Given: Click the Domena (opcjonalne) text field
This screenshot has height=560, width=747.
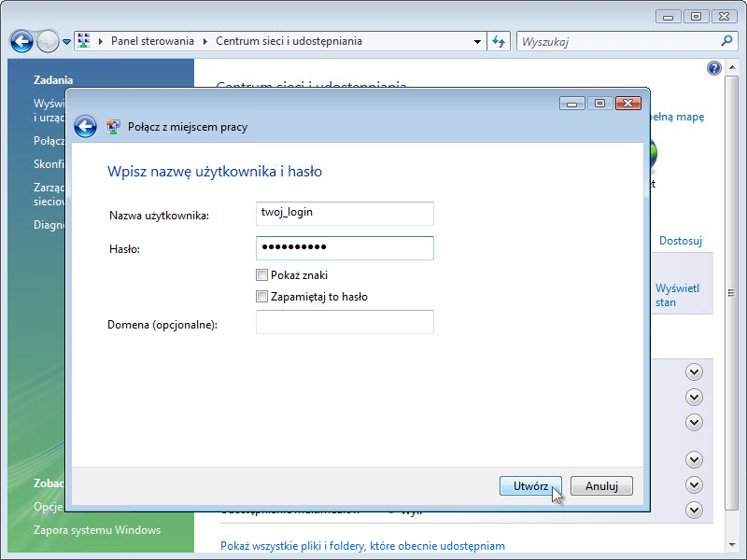Looking at the screenshot, I should (x=345, y=322).
